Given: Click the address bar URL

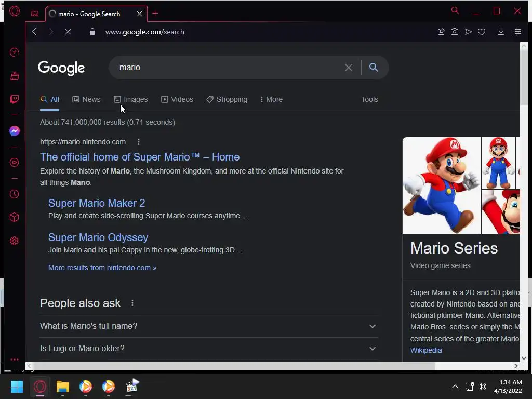Looking at the screenshot, I should click(x=144, y=32).
